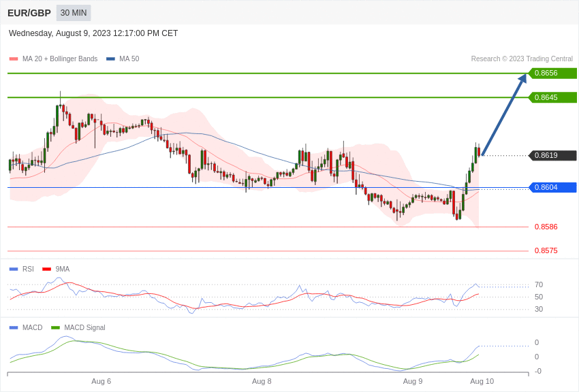Click the RSI legend label
Viewport: 579px width, 392px height.
click(x=28, y=269)
